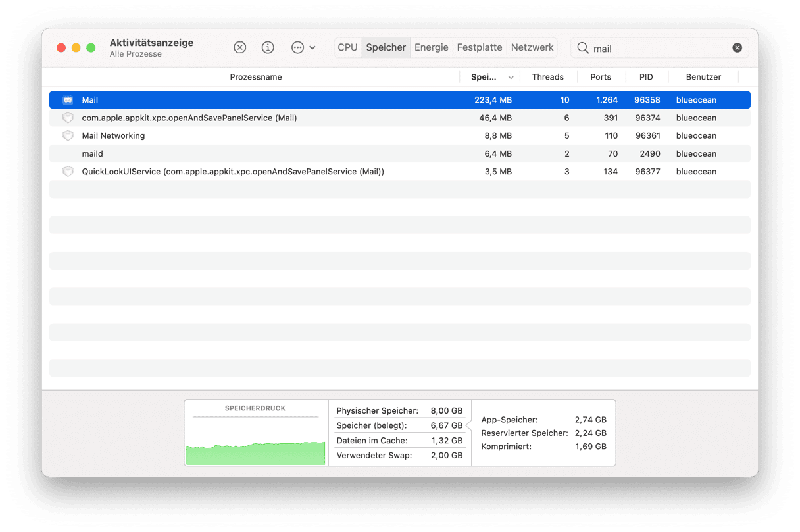Minimize the Aktivitätsanzeige window
Screen dimensions: 800x532
pyautogui.click(x=76, y=47)
